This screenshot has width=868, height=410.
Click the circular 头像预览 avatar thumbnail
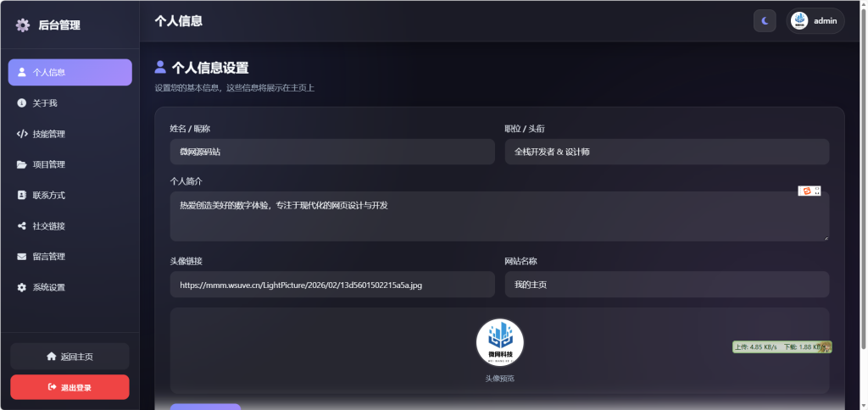coord(500,342)
